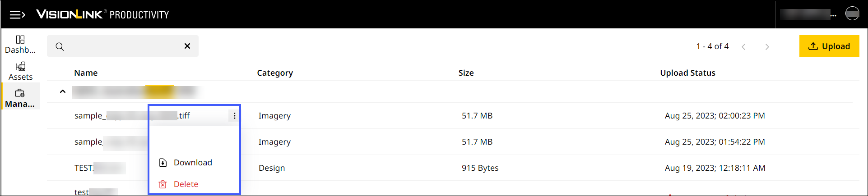
Task: Open the user profile avatar
Action: (852, 14)
